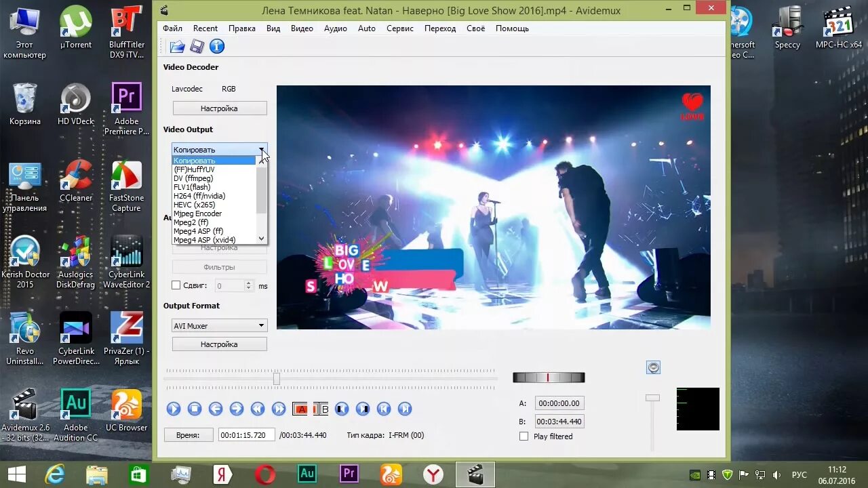Image resolution: width=868 pixels, height=488 pixels.
Task: Go to the first frame
Action: [x=384, y=409]
